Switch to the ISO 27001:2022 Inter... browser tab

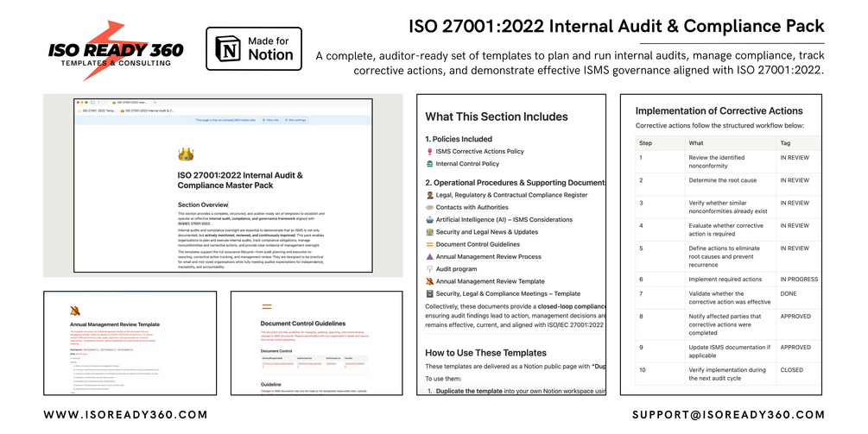[x=129, y=103]
